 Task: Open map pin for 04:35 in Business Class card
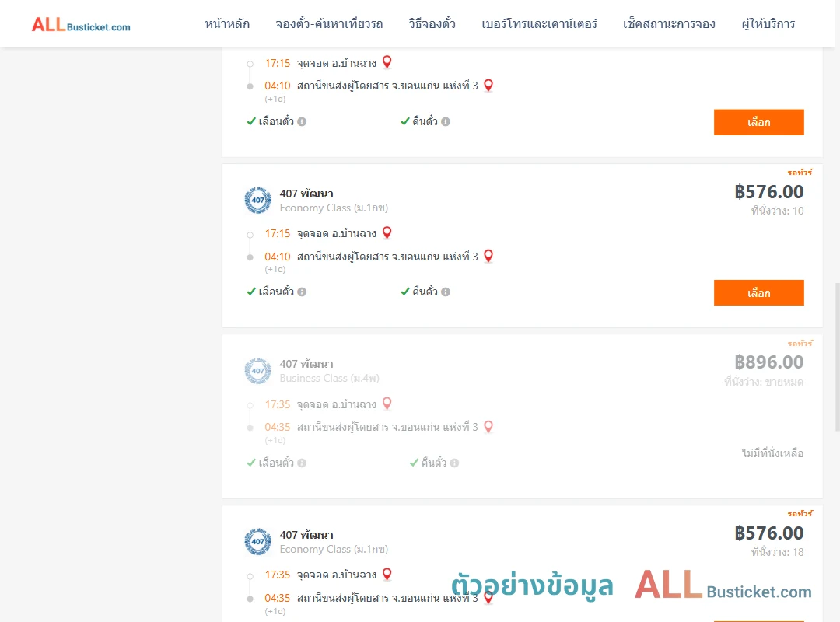(x=488, y=426)
